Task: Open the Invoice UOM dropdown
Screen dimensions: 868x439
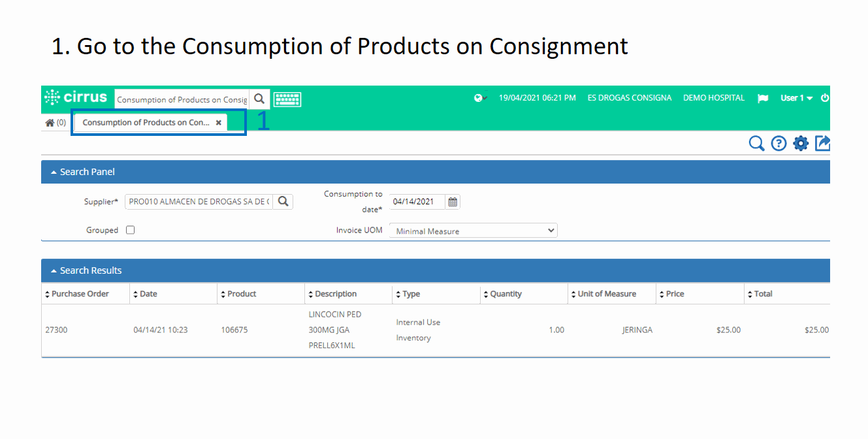Action: click(x=474, y=231)
